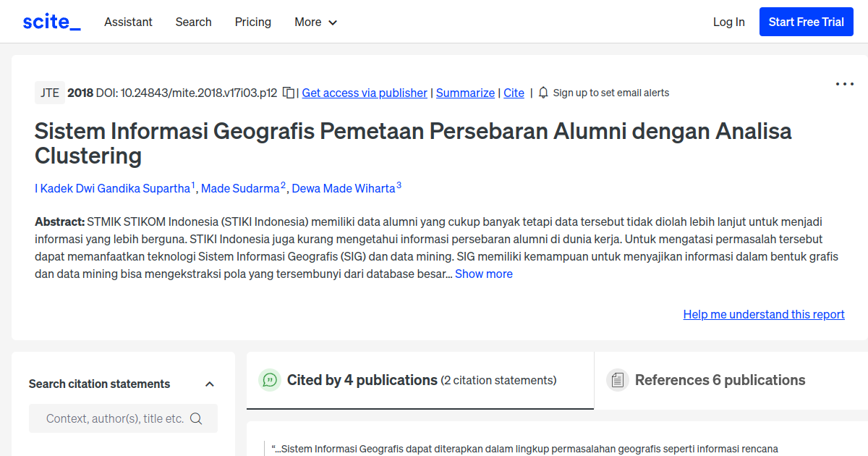Click the JTE journal badge
The image size is (868, 456).
click(49, 93)
